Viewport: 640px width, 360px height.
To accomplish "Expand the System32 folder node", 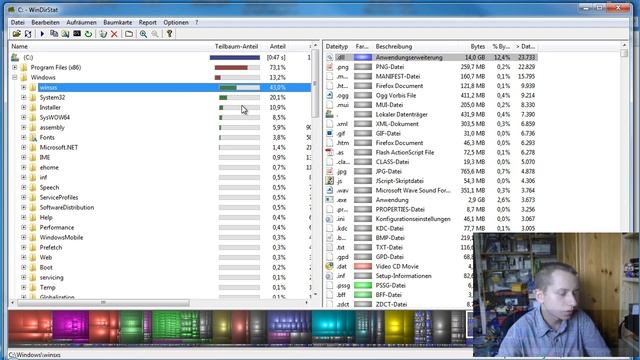I will 24,98.
